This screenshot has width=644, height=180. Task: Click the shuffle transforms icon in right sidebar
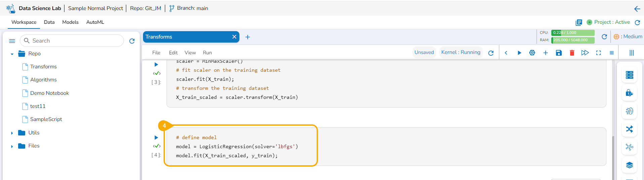click(x=629, y=129)
